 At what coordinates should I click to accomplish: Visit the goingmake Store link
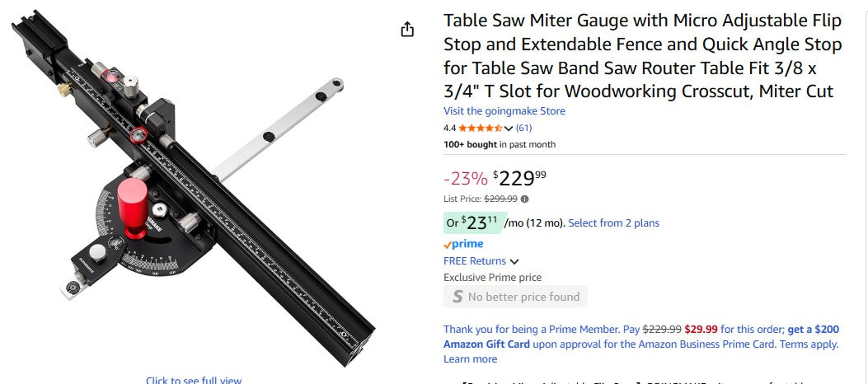pyautogui.click(x=504, y=111)
